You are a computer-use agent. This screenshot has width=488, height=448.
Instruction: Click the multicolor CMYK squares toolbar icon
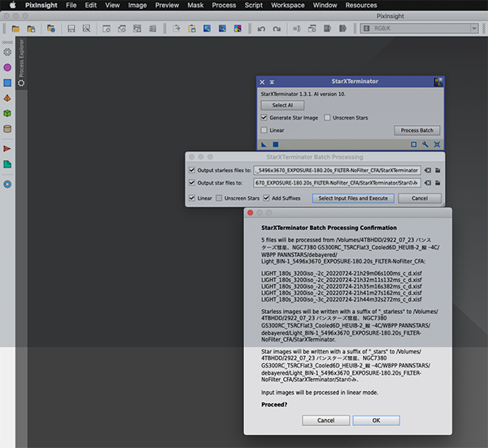tap(237, 28)
